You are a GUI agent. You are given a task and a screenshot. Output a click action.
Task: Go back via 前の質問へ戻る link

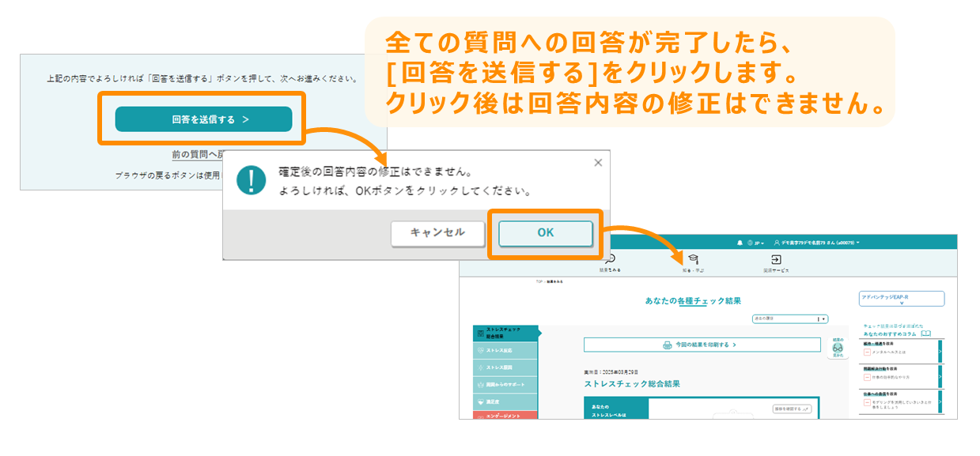[x=198, y=155]
